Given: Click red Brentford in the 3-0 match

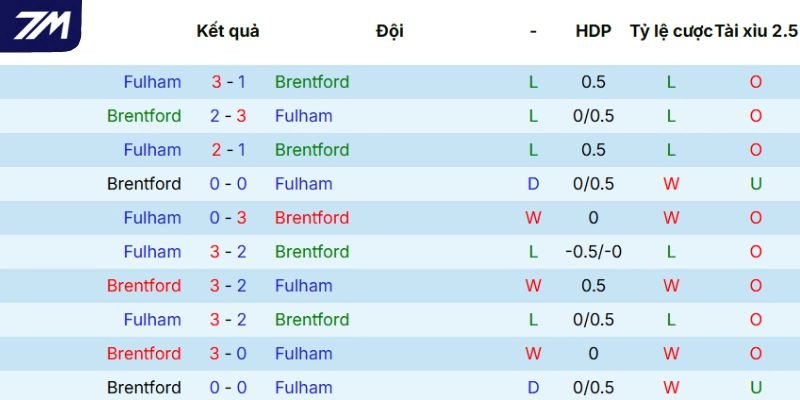Looking at the screenshot, I should tap(144, 354).
